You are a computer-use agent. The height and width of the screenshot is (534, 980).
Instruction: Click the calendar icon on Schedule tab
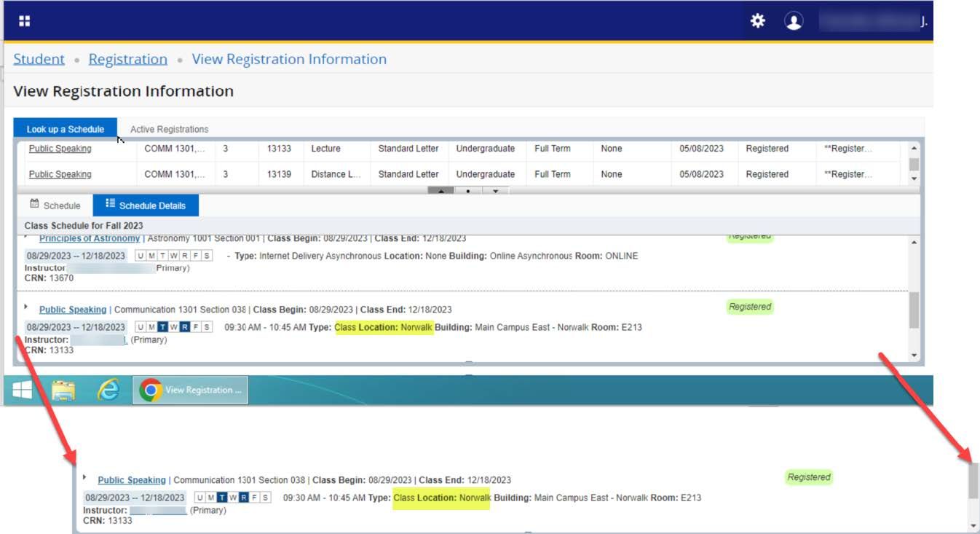(x=34, y=205)
